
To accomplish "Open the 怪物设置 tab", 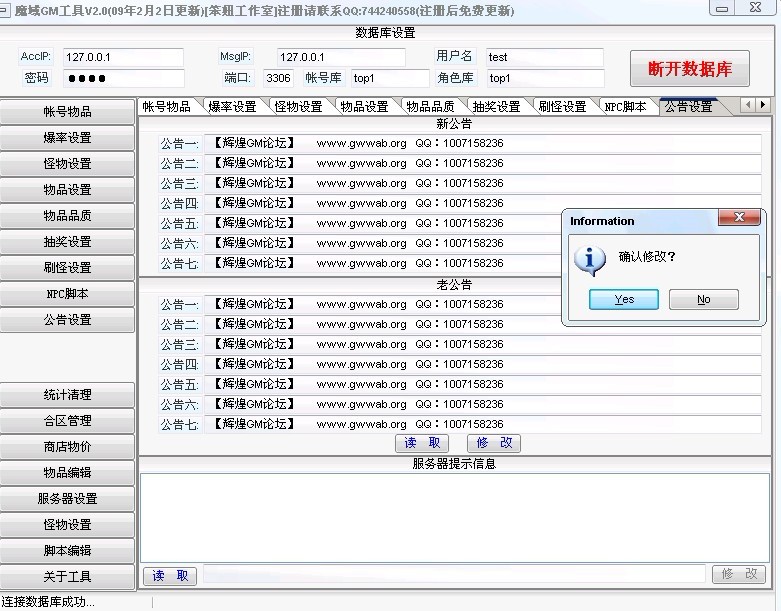I will point(298,106).
